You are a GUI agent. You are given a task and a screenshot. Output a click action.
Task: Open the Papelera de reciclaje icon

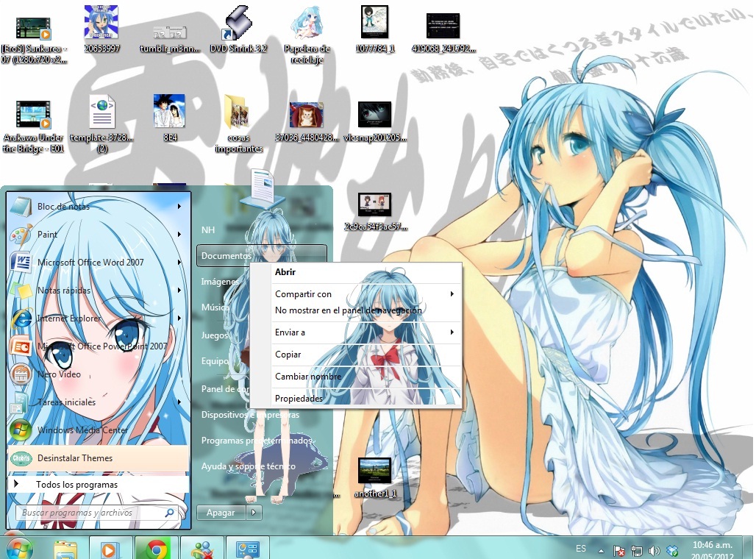[307, 35]
